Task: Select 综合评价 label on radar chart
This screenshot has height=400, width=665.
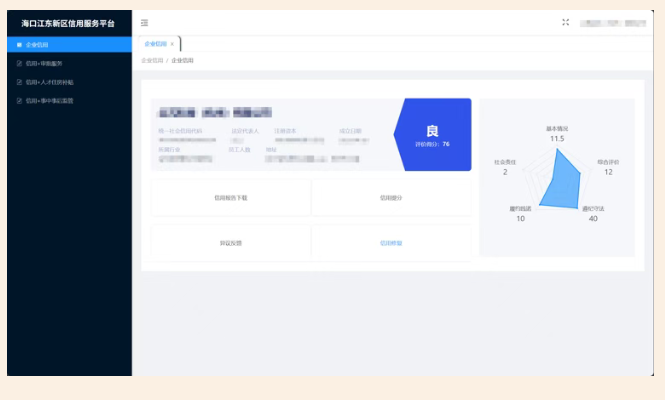Action: [608, 161]
